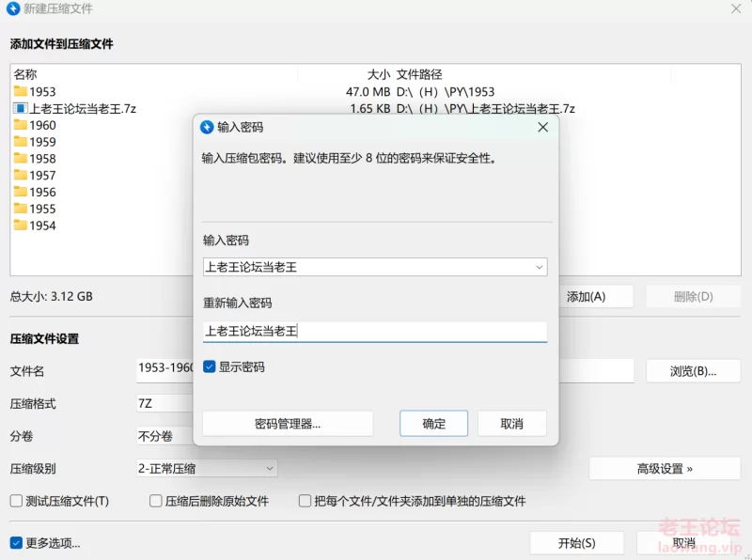This screenshot has height=560, width=752.
Task: Click the 1957 folder icon
Action: tap(21, 176)
